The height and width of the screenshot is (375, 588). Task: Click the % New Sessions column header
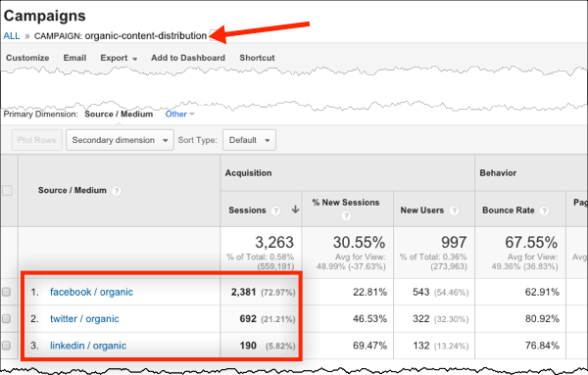tap(346, 203)
